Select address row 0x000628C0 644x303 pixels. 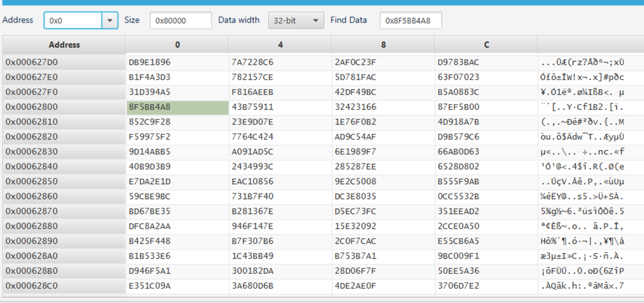coord(65,286)
